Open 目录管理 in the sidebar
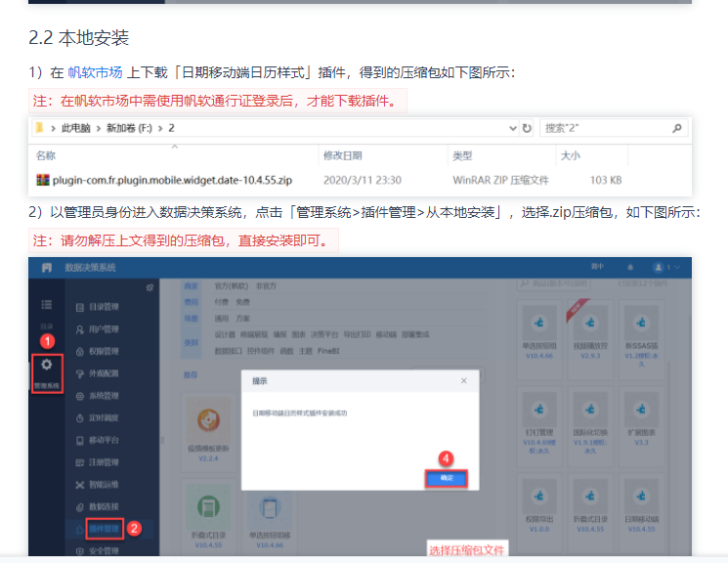 pos(104,307)
